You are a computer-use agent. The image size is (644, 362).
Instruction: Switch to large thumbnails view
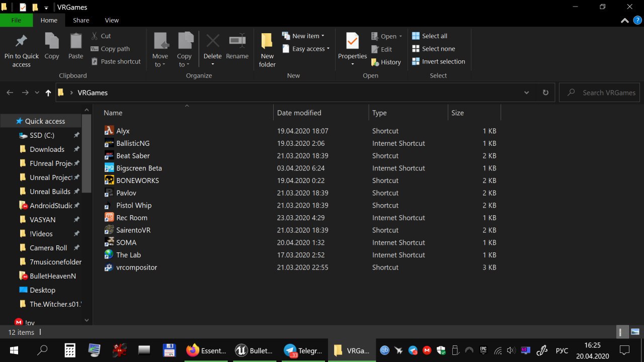click(635, 332)
